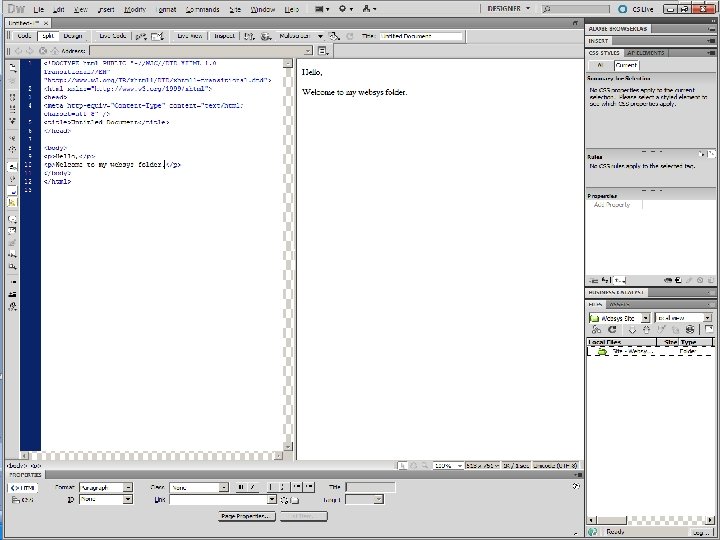Toggle Bold in Properties inspector

(241, 487)
